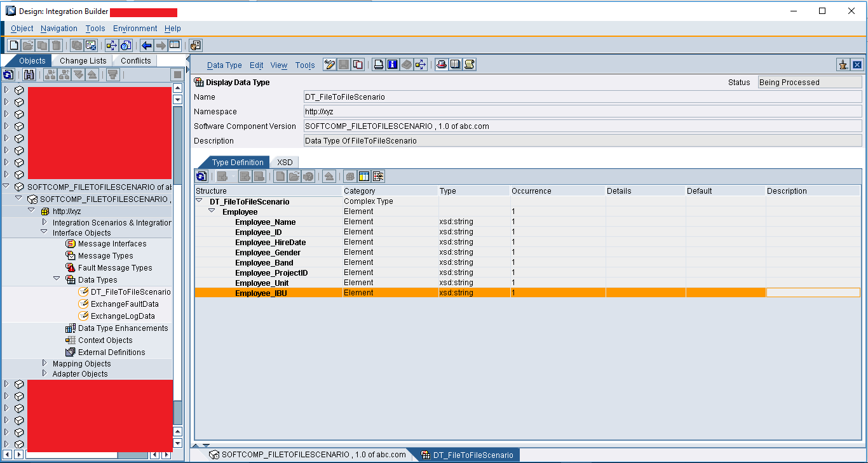Switch to the Change Lists tab

pos(83,60)
